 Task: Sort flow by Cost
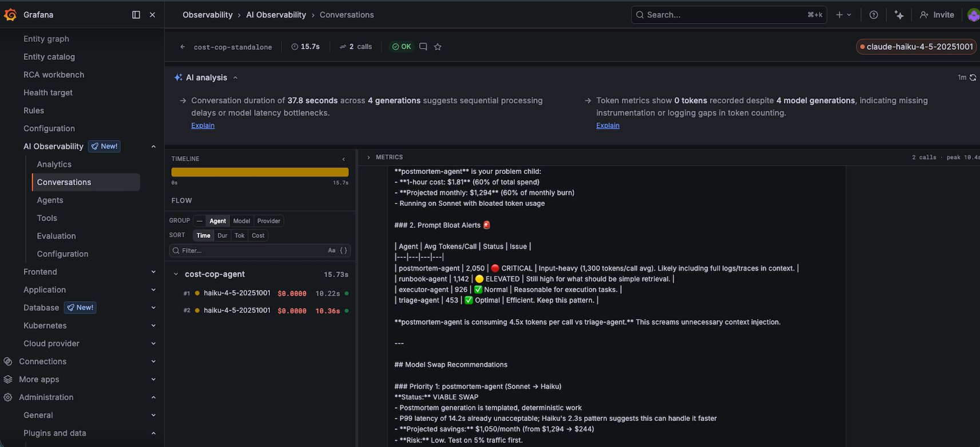click(258, 236)
